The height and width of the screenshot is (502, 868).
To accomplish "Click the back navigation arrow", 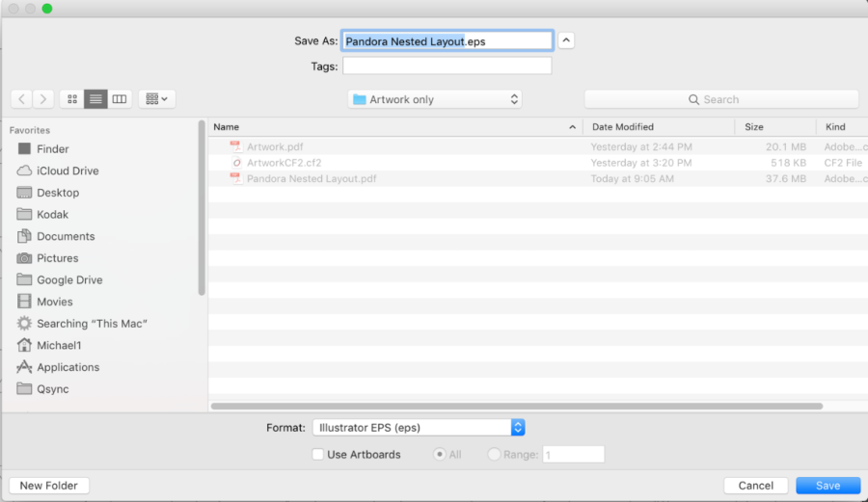I will tap(22, 98).
